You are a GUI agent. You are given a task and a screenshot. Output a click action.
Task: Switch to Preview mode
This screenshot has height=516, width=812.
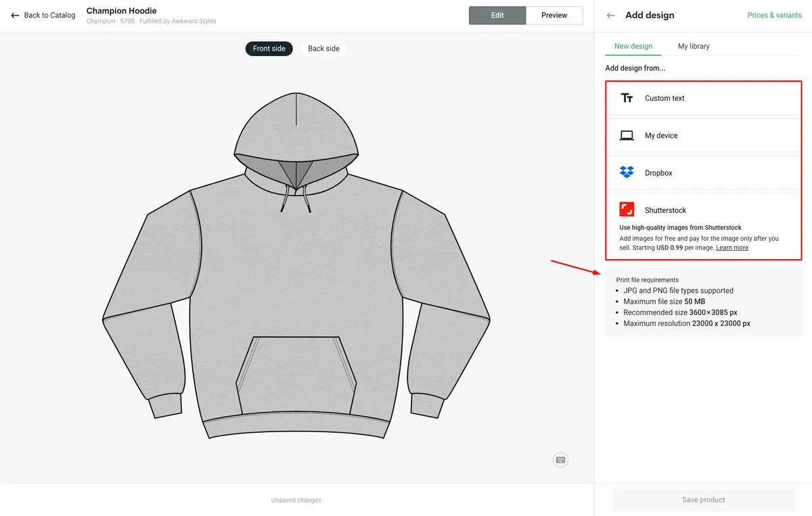point(554,16)
